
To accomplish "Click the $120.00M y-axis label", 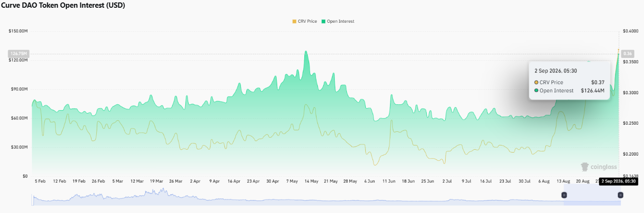I will 18,60.
